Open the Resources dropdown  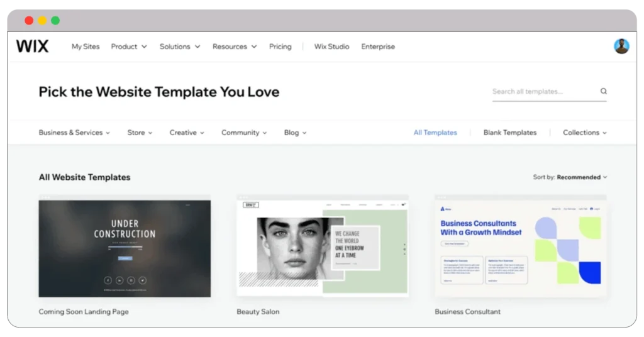click(234, 47)
